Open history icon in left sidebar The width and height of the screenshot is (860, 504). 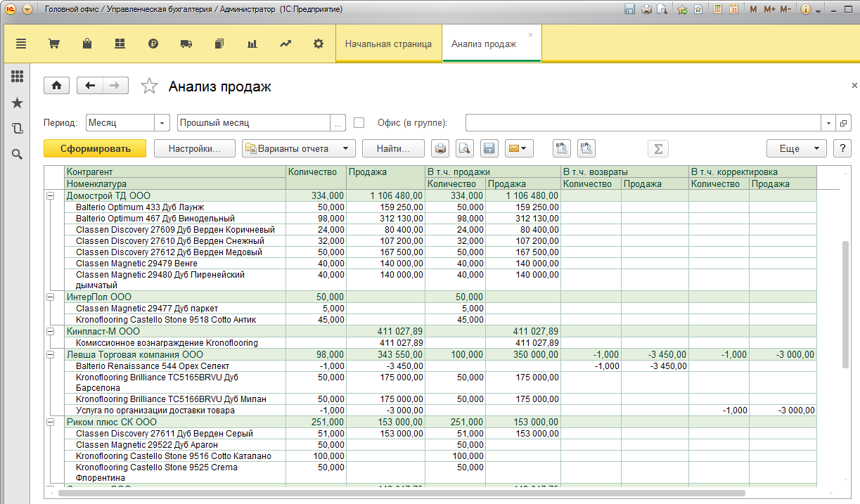(18, 129)
